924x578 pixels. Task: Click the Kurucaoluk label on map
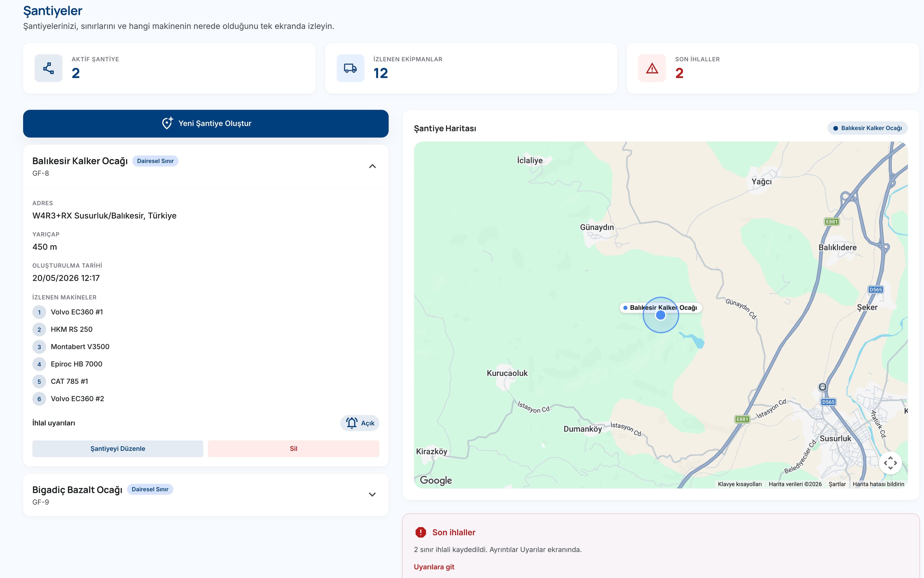tap(507, 373)
